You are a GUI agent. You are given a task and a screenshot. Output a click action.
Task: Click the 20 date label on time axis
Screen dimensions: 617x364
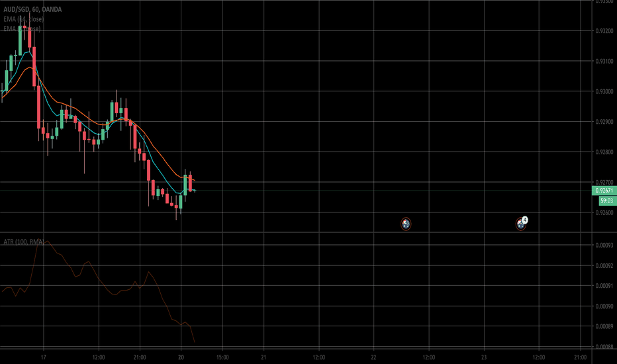pos(181,357)
